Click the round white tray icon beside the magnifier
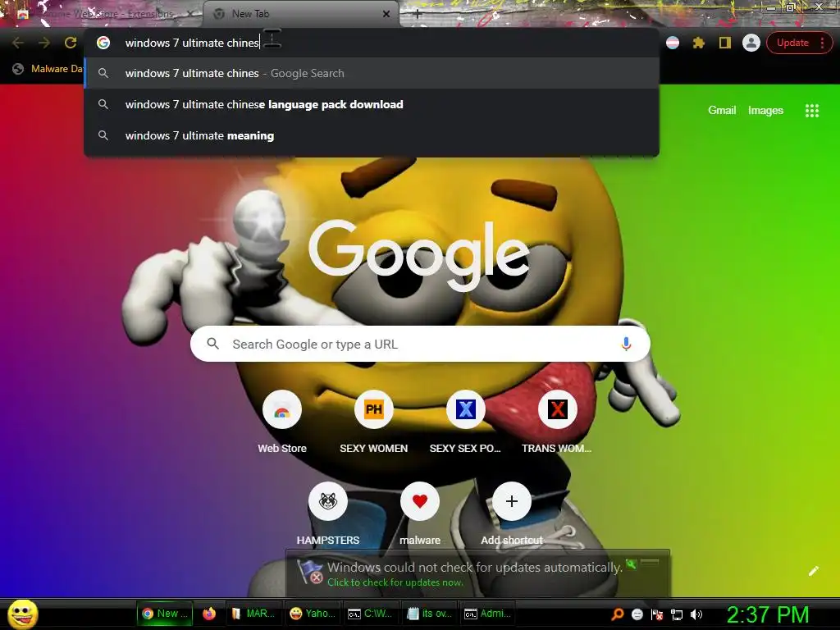840x630 pixels. pyautogui.click(x=637, y=614)
